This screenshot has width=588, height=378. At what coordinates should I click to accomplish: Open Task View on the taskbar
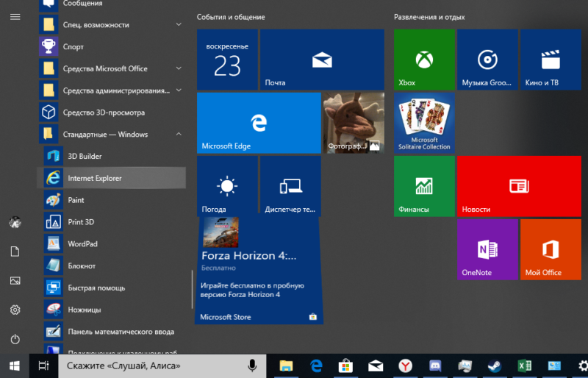coord(44,365)
